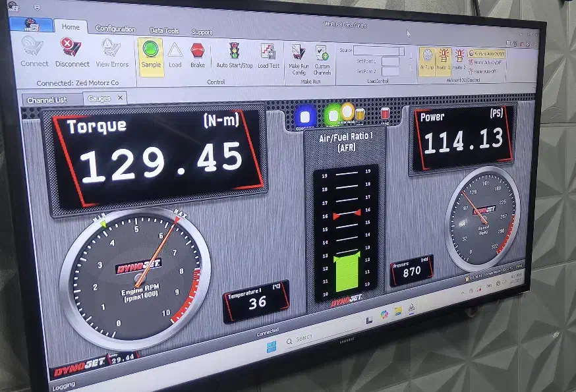Close the Gauges tab

(x=120, y=98)
